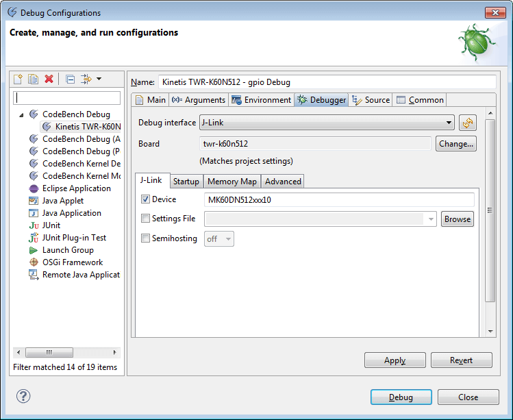Open the filter launch configurations dropdown arrow
This screenshot has height=420, width=513.
(99, 79)
